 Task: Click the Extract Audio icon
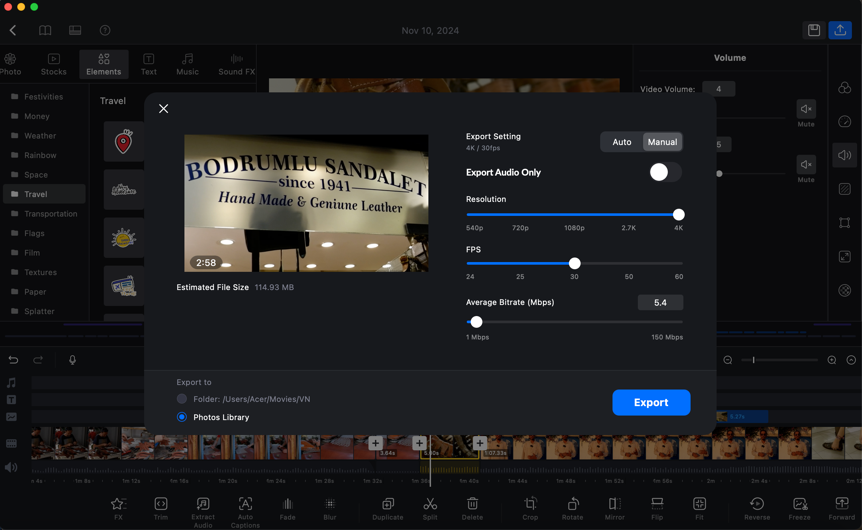[x=203, y=504]
